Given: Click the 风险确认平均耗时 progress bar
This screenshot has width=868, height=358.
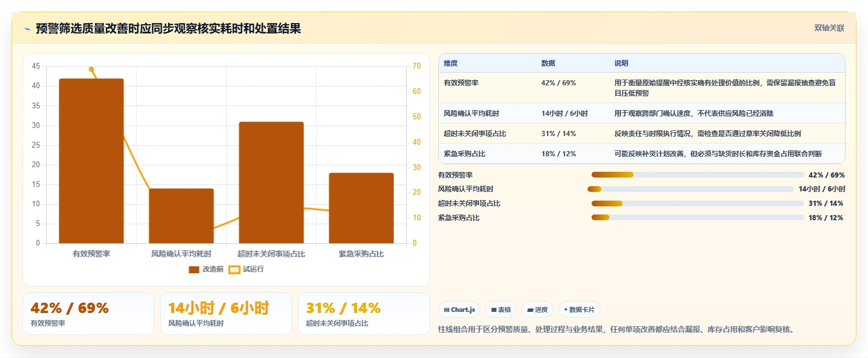Looking at the screenshot, I should [691, 189].
